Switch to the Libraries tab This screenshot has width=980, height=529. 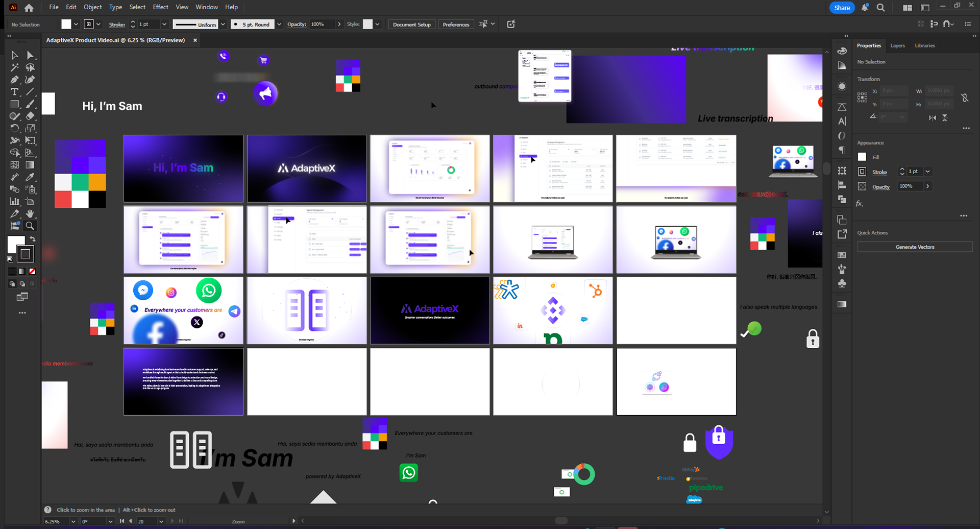click(x=924, y=46)
